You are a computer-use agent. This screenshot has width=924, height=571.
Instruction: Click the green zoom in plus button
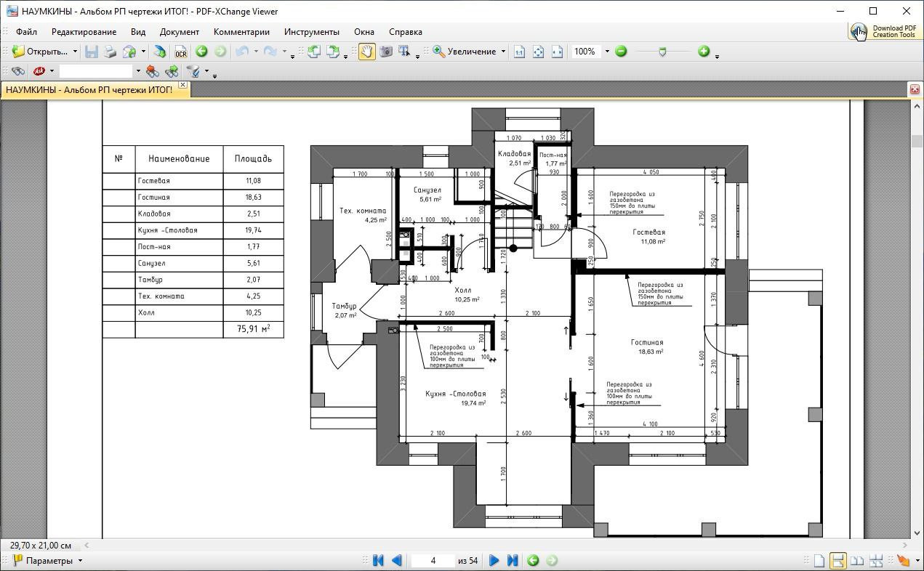coord(703,52)
